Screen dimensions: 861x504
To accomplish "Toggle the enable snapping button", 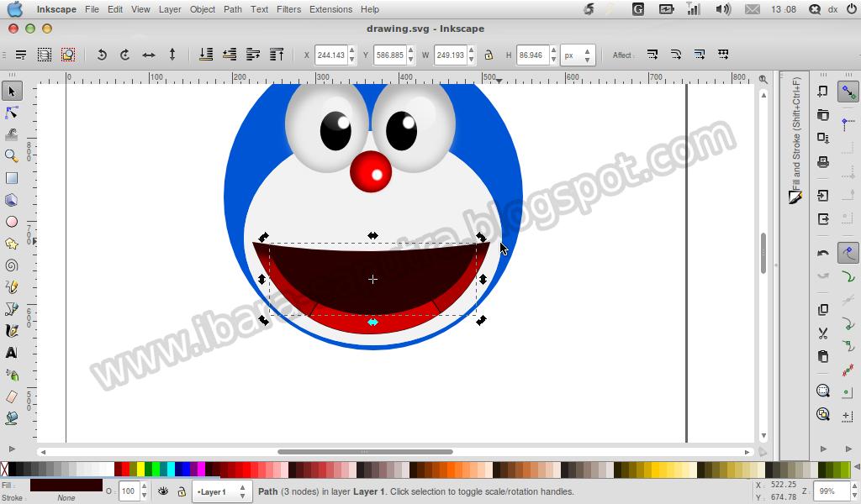I will click(848, 92).
